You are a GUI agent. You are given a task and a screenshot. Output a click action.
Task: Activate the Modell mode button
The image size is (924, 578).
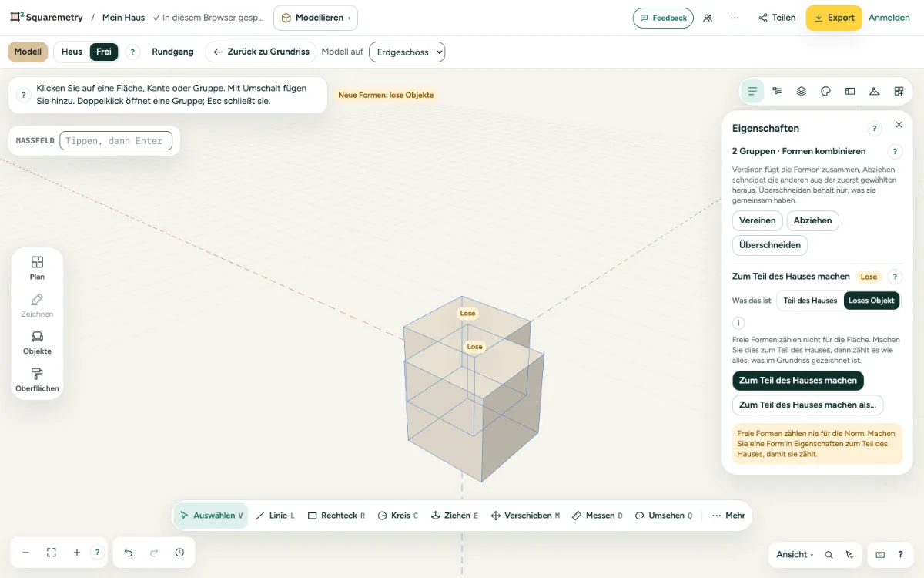point(28,52)
